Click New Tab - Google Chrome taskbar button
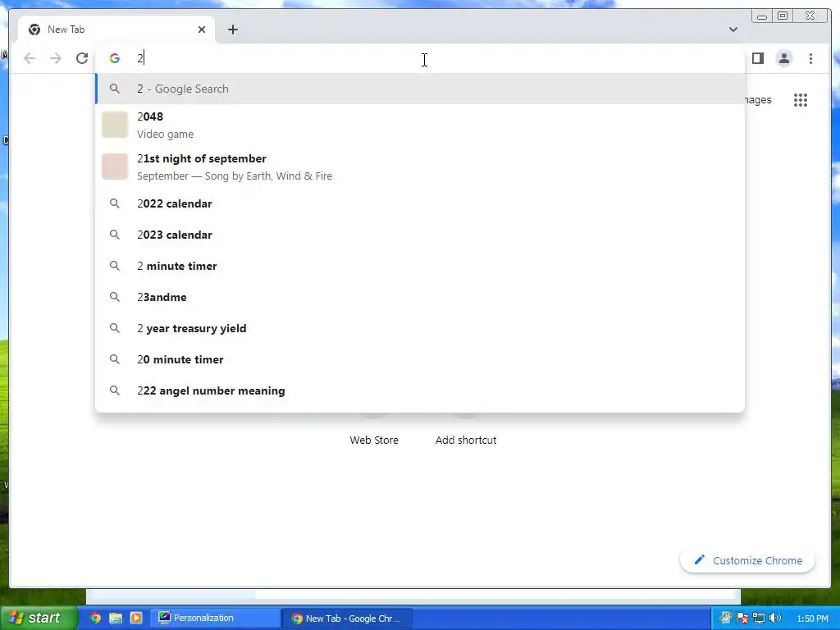 (x=347, y=619)
